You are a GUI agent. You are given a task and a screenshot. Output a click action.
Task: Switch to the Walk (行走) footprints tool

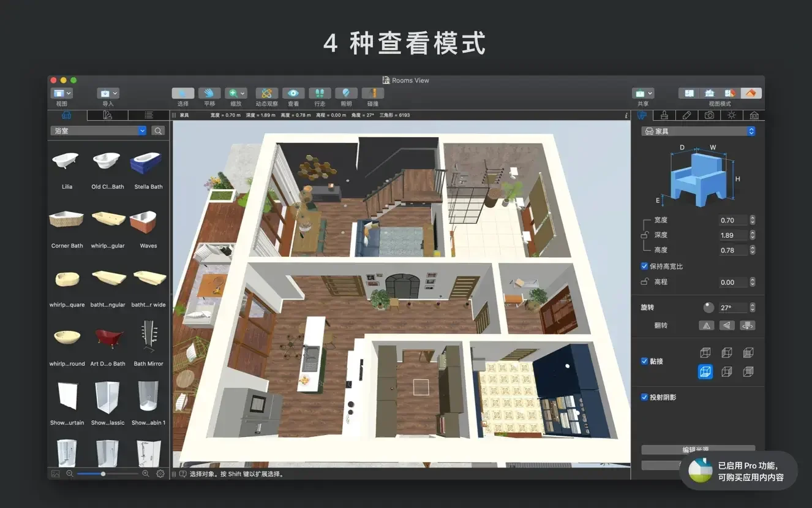click(320, 93)
